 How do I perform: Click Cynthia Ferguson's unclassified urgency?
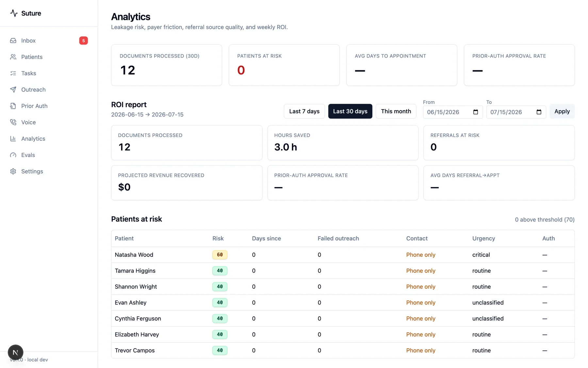(x=488, y=319)
